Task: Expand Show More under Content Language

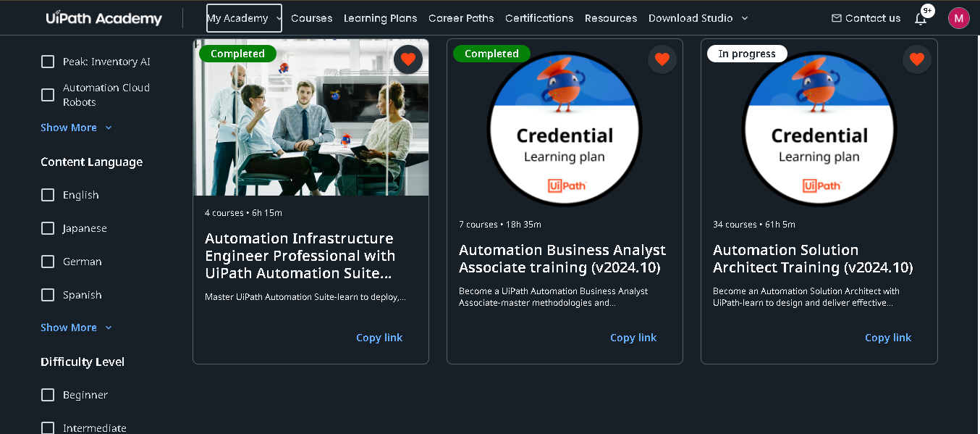Action: click(x=76, y=327)
